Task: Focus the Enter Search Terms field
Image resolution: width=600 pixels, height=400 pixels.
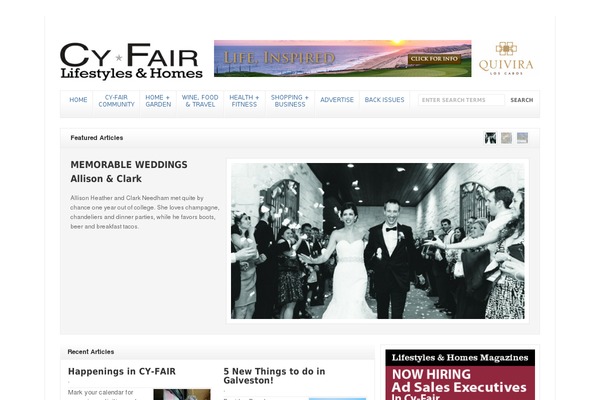Action: click(x=461, y=100)
